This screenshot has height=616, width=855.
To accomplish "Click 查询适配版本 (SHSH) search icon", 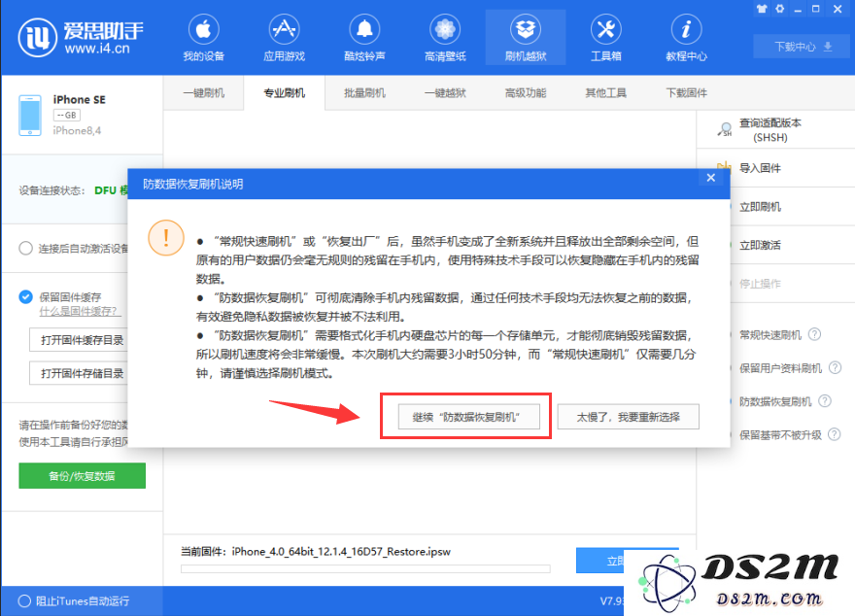I will [725, 130].
